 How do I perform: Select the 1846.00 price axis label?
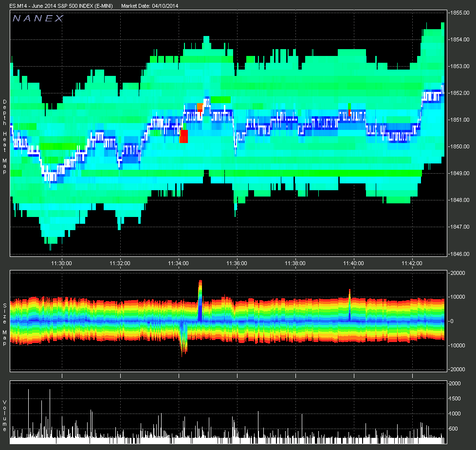point(460,253)
